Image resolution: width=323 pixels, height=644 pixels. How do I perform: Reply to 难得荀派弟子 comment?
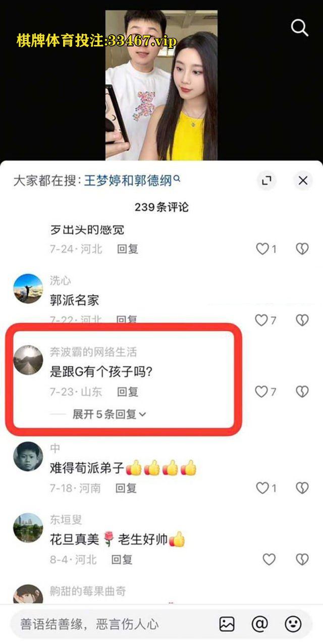[126, 488]
